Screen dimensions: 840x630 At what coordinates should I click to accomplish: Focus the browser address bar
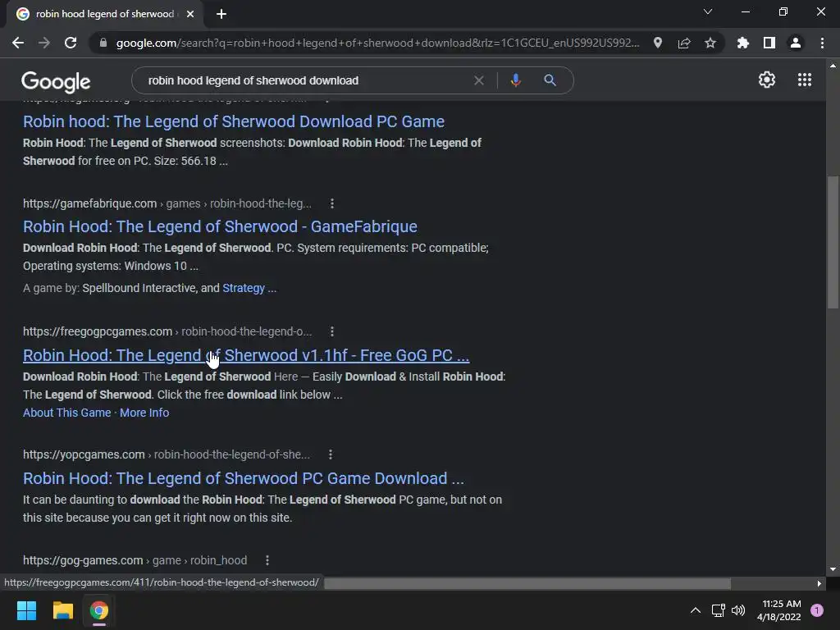[x=377, y=43]
